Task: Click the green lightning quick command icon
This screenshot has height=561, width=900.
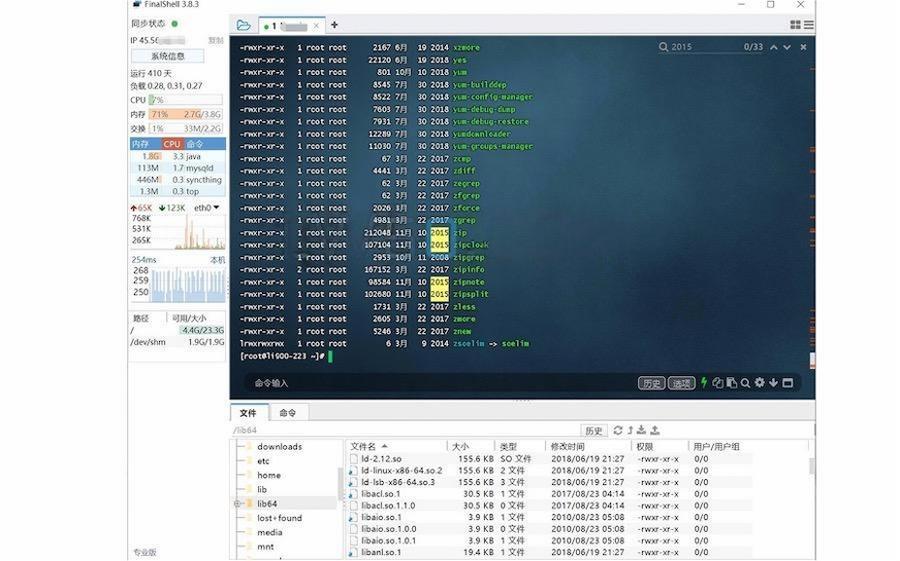Action: (x=704, y=382)
